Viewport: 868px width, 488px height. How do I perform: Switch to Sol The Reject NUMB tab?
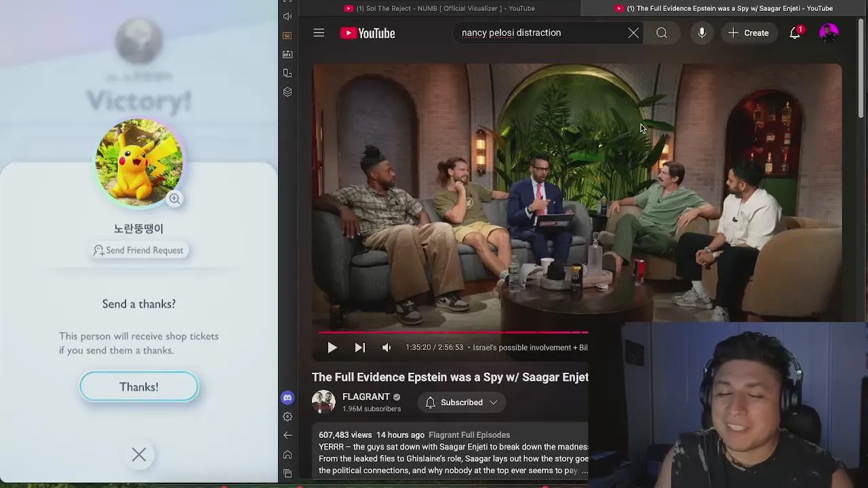click(x=439, y=8)
